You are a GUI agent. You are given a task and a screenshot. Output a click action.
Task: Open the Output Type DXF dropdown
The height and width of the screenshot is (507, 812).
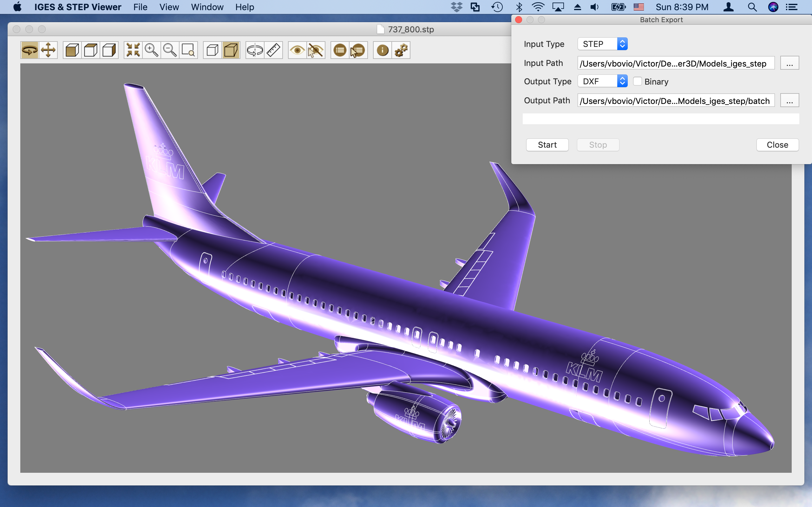click(602, 81)
